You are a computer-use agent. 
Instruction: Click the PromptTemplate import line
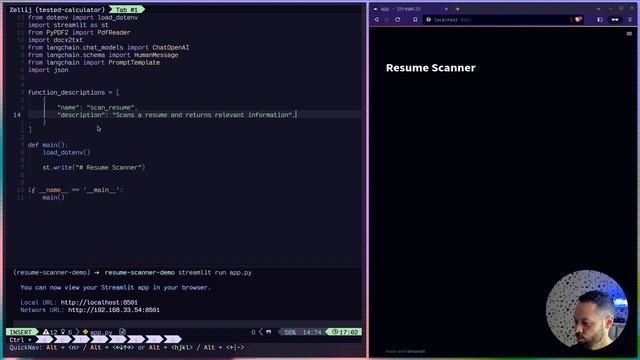click(94, 62)
